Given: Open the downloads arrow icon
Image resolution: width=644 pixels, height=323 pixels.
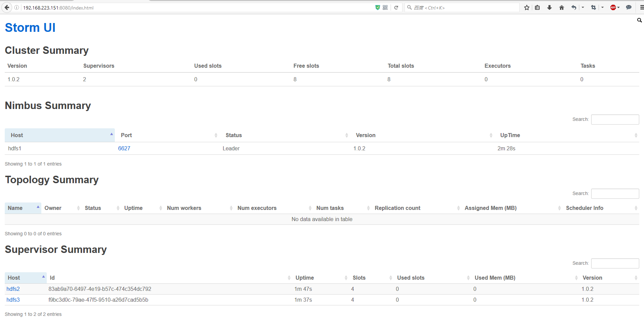Looking at the screenshot, I should [x=549, y=7].
